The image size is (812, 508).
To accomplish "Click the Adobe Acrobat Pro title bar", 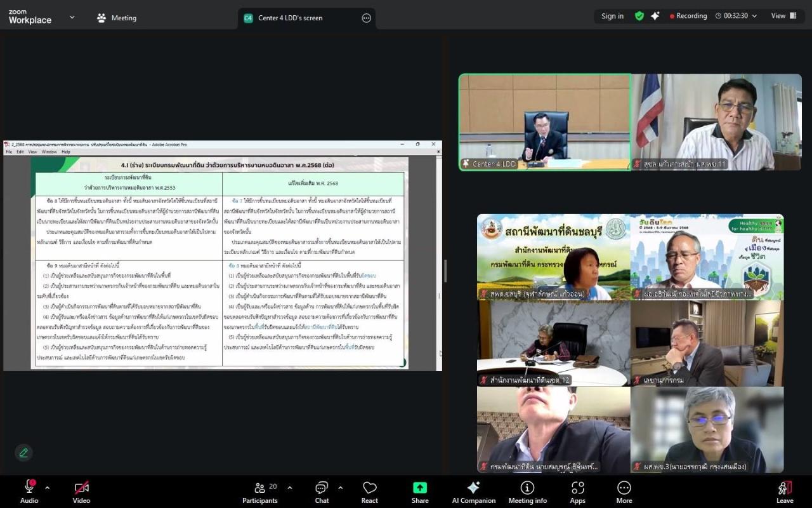I will coord(222,145).
